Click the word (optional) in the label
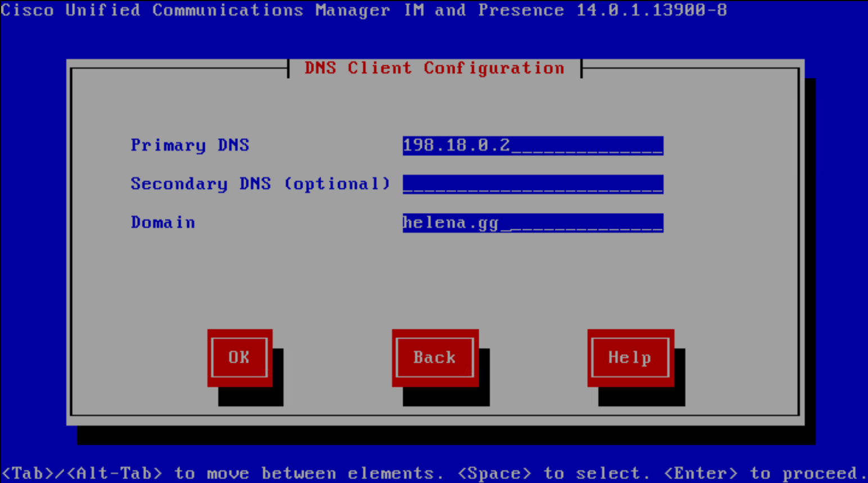This screenshot has width=868, height=483. click(336, 184)
